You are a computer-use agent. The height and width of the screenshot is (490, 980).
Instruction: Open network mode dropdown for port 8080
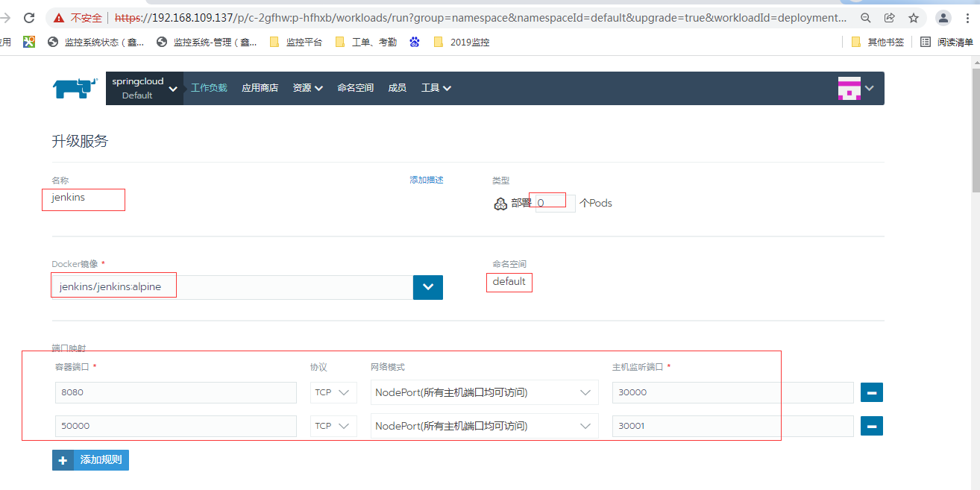(484, 392)
